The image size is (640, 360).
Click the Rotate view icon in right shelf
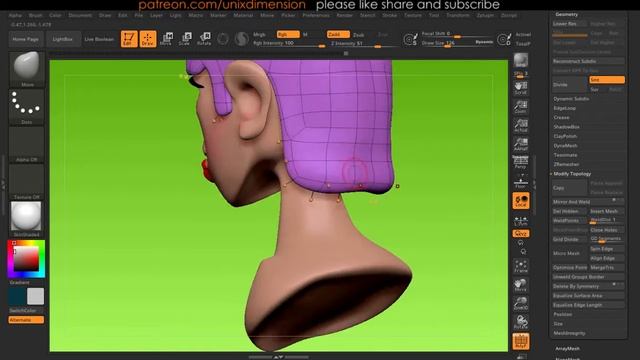520,322
